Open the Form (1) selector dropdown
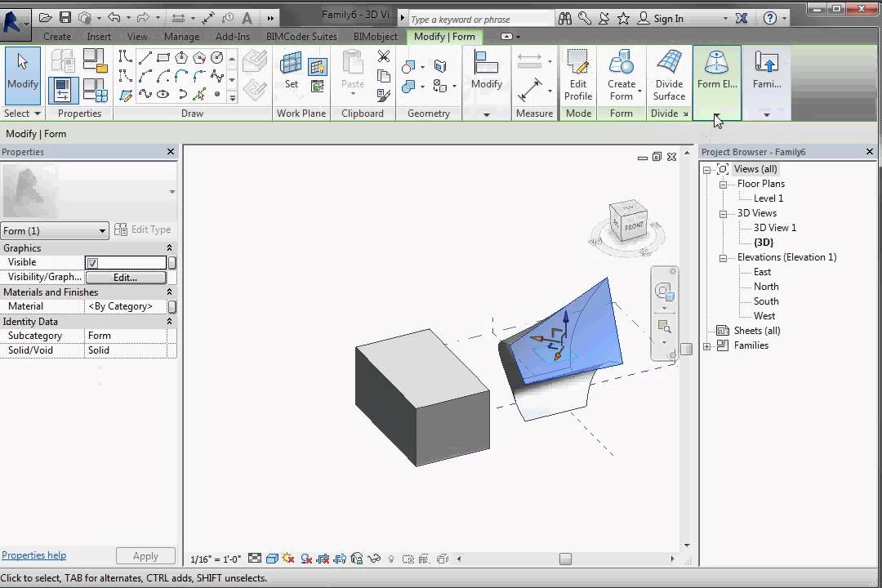The width and height of the screenshot is (882, 588). coord(54,230)
